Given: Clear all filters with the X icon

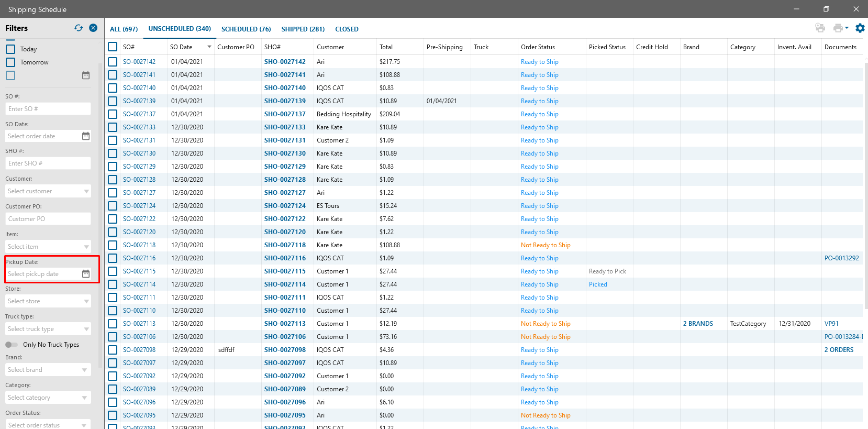Looking at the screenshot, I should point(93,28).
